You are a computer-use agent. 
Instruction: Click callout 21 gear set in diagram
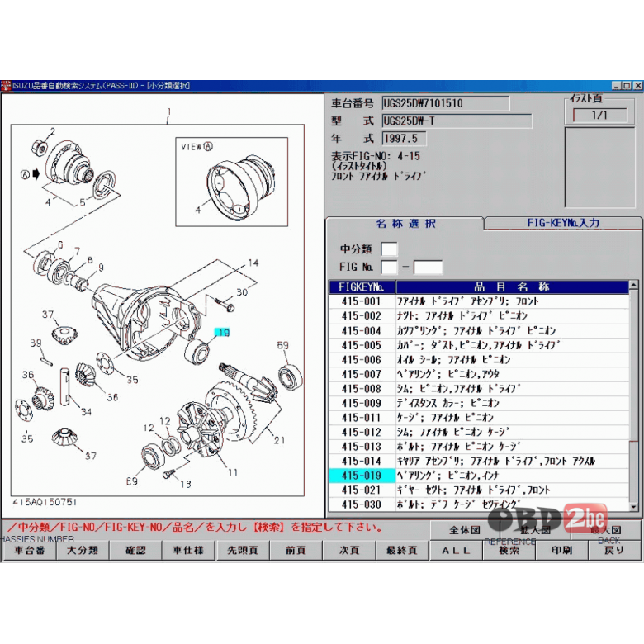(279, 440)
